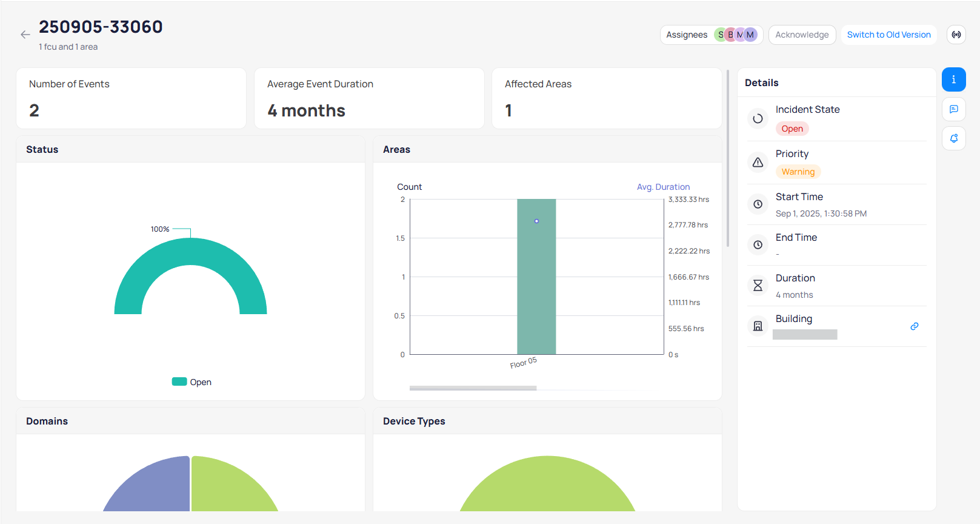
Task: Click the Incident State spinner icon
Action: [758, 119]
